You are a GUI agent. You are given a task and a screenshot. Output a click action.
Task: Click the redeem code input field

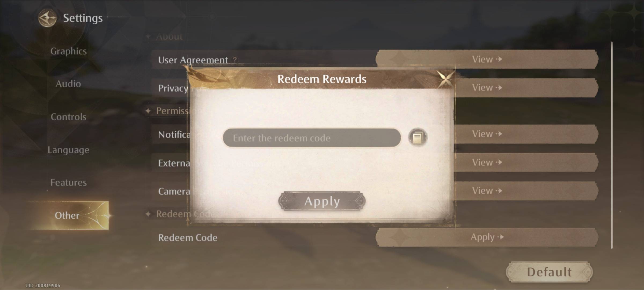click(311, 137)
